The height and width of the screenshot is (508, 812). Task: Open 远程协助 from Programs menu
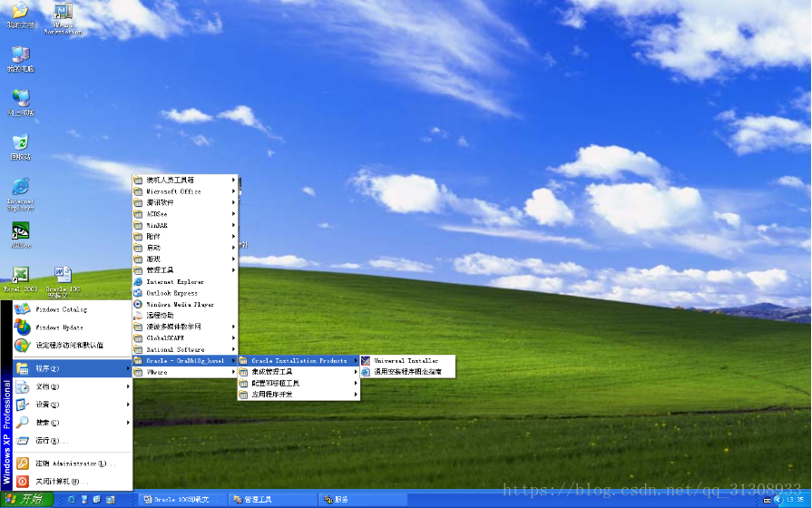(185, 316)
